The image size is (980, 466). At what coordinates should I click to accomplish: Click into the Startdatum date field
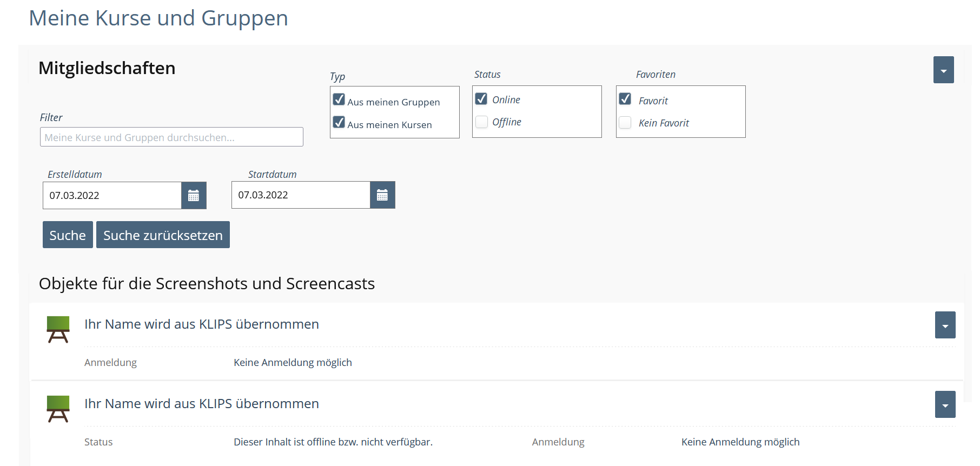[x=301, y=195]
